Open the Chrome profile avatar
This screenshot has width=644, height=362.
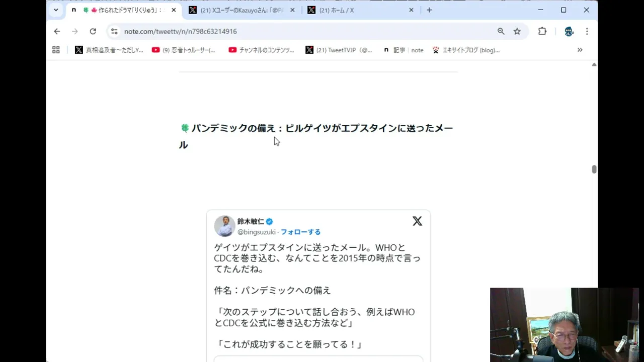point(569,31)
